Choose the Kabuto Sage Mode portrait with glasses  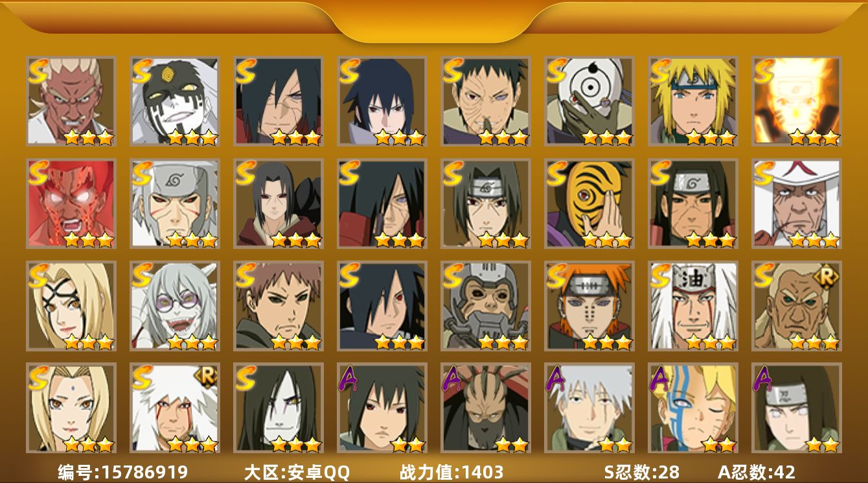pyautogui.click(x=175, y=306)
